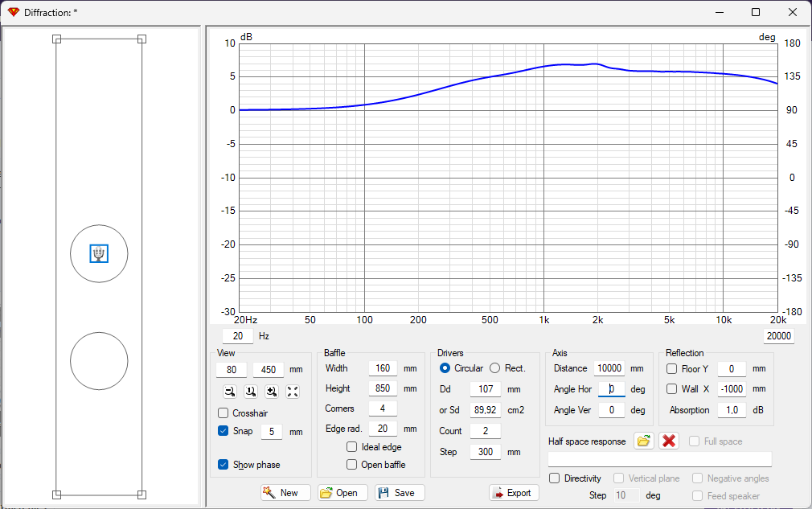The height and width of the screenshot is (509, 812).
Task: Click the Export button
Action: tap(514, 492)
